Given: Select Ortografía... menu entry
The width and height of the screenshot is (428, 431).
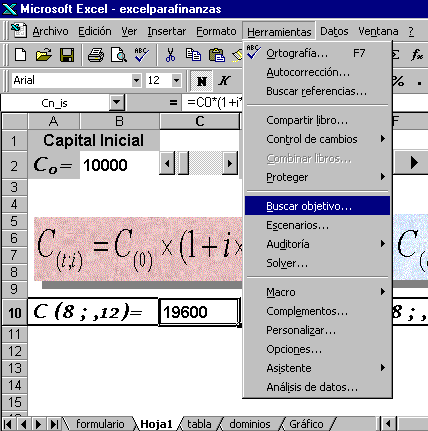Looking at the screenshot, I should tap(317, 53).
